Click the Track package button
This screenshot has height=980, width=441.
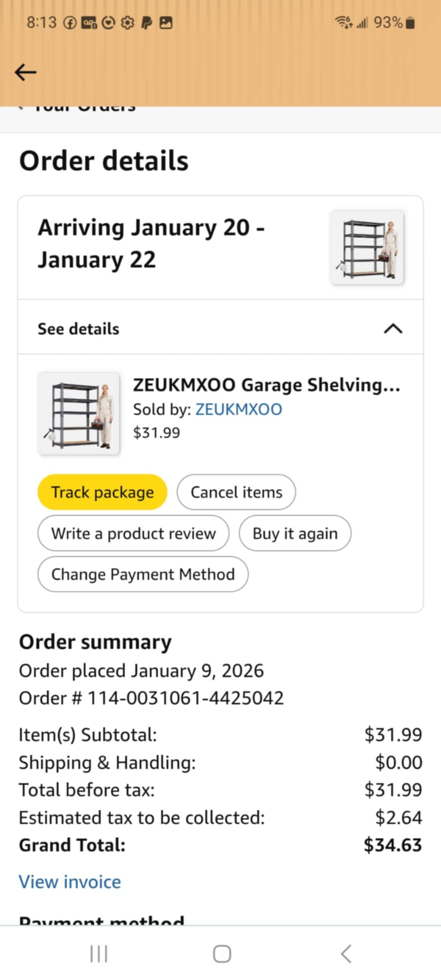pos(102,492)
